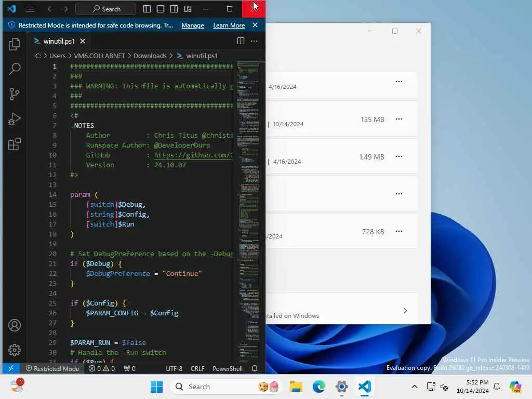Open ellipsis menu for the 1.49 MB app
532x399 pixels.
point(399,156)
